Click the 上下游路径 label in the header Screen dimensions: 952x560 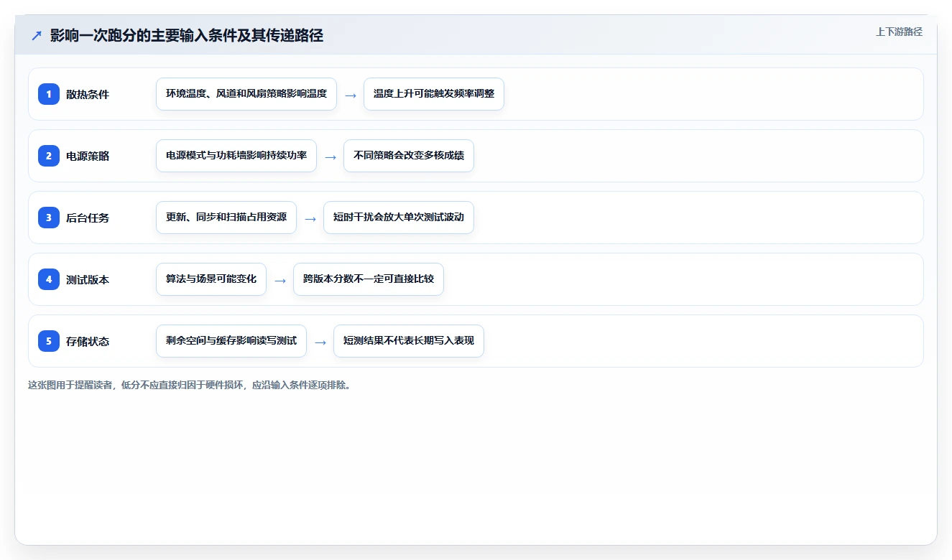click(x=899, y=32)
